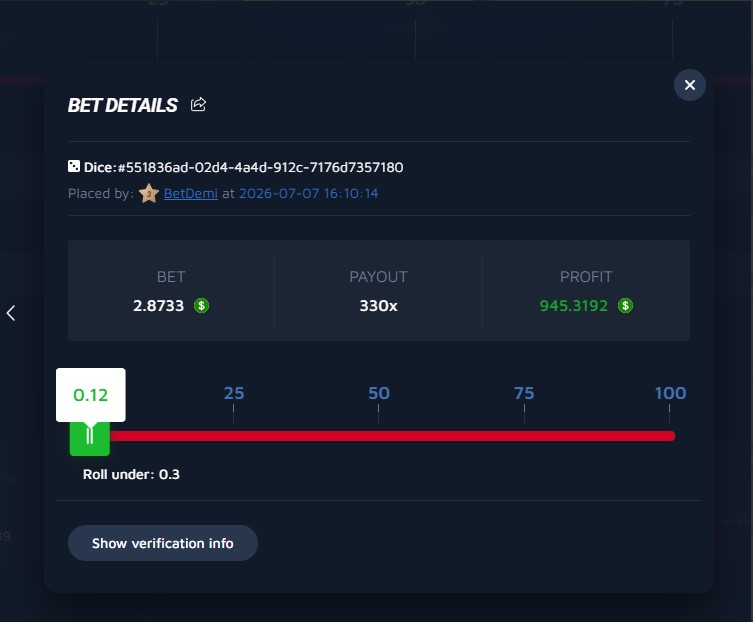Open the BetDemi user profile link
Screen dimensions: 753x622
tap(191, 193)
